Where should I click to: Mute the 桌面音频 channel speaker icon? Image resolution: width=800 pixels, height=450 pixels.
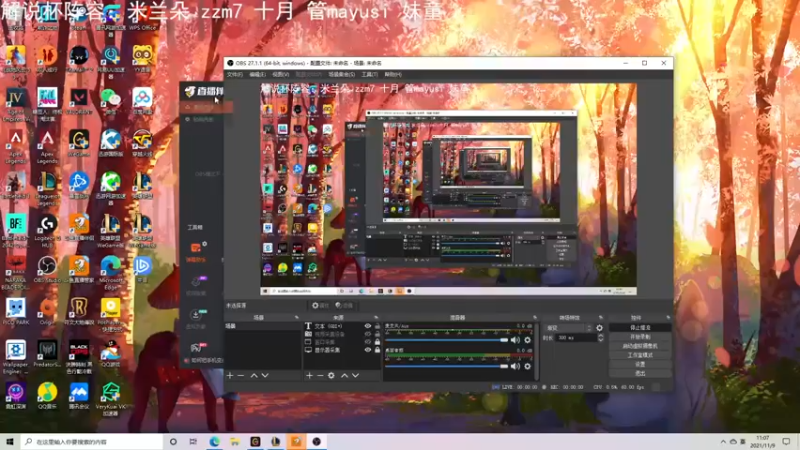click(x=515, y=366)
